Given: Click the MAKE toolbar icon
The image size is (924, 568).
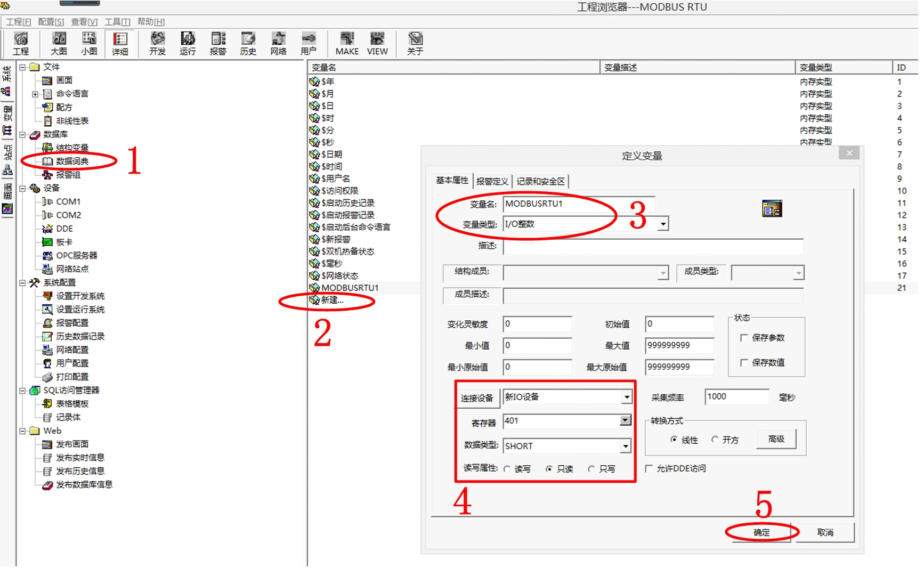Looking at the screenshot, I should click(347, 43).
